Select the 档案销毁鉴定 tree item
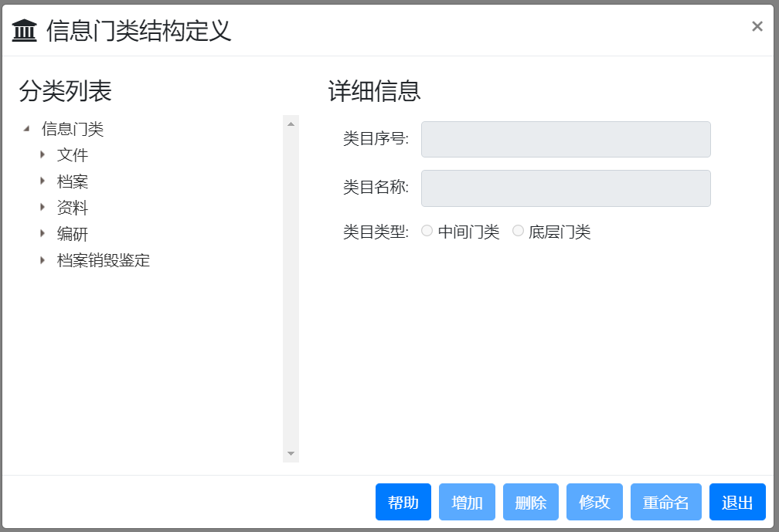 [x=104, y=260]
